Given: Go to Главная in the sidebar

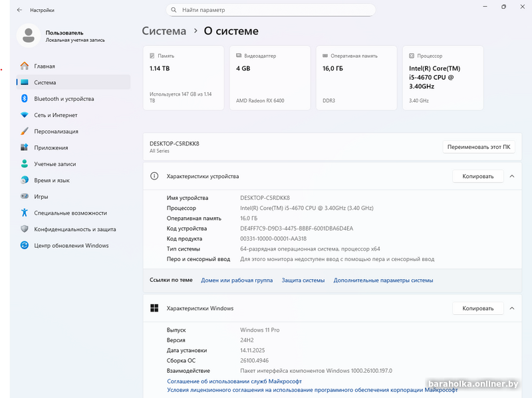Looking at the screenshot, I should click(x=45, y=66).
